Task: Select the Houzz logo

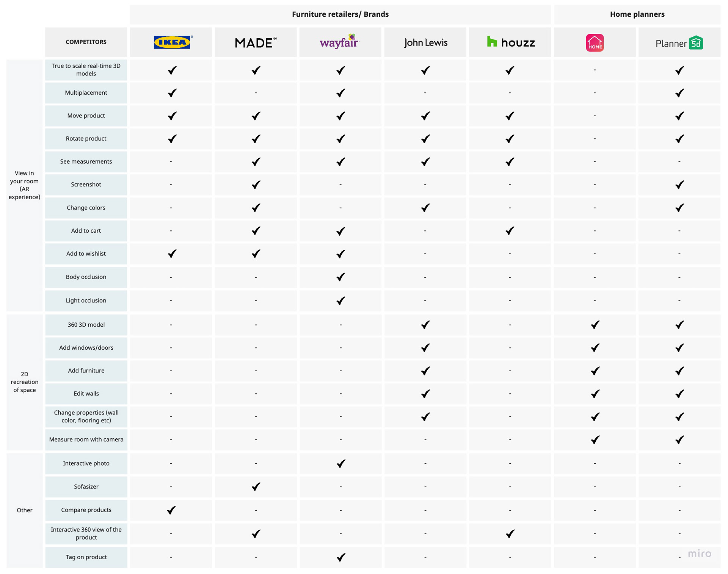Action: tap(511, 42)
